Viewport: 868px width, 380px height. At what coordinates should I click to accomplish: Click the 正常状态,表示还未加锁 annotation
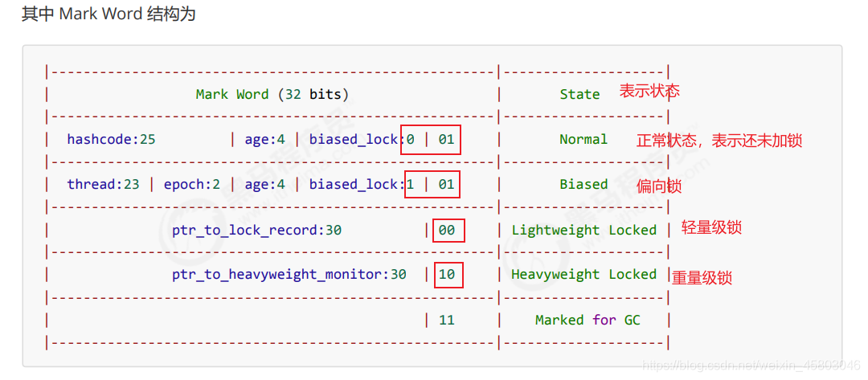pos(719,141)
